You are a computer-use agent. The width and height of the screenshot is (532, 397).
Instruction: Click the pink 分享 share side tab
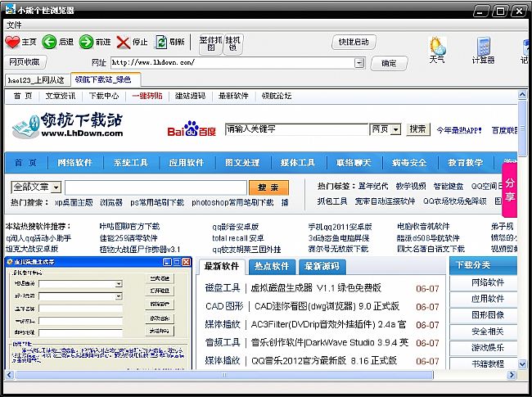click(510, 190)
